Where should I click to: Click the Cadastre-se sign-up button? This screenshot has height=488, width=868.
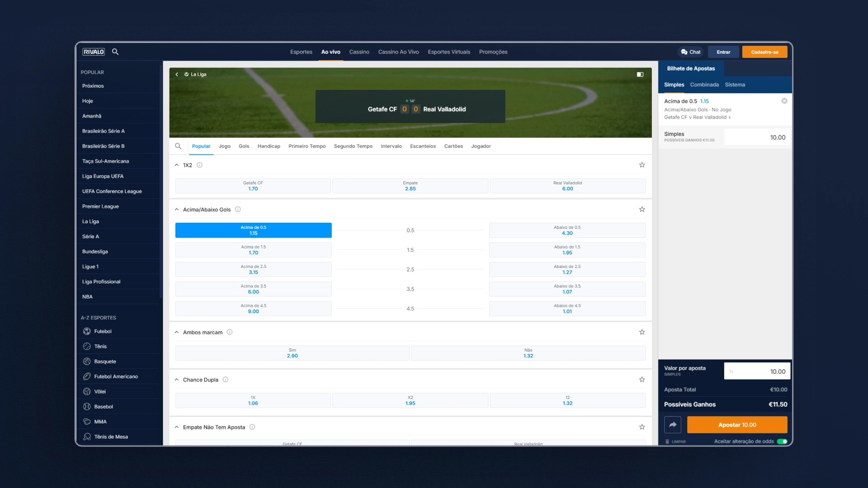coord(764,52)
